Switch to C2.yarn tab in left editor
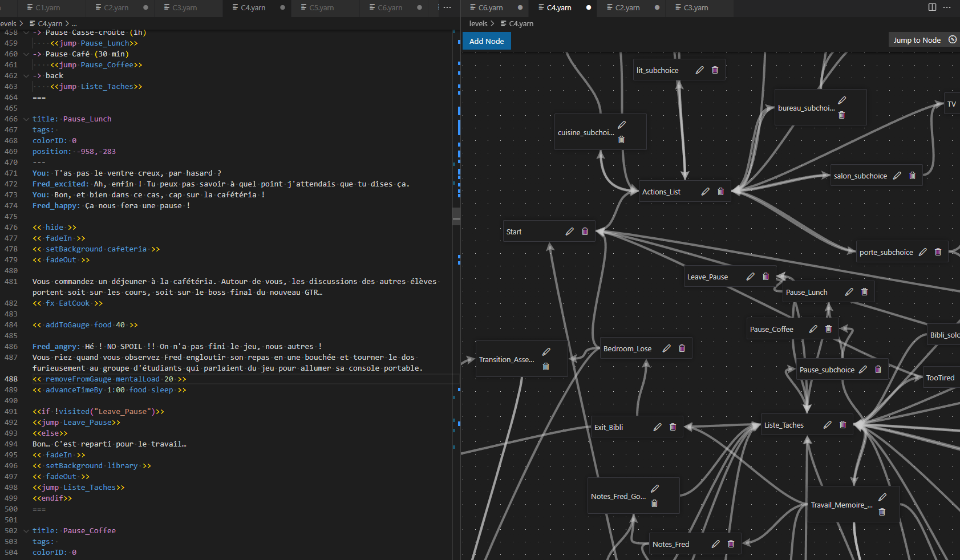The height and width of the screenshot is (560, 960). (x=116, y=7)
